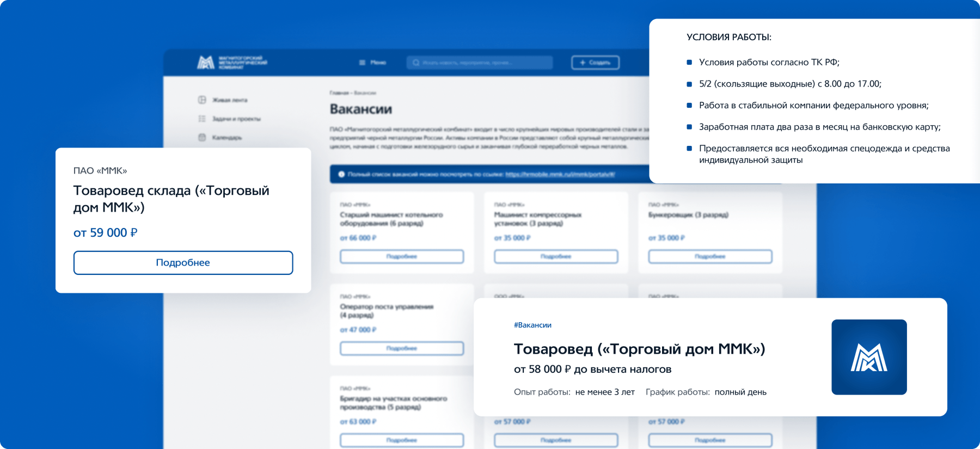The width and height of the screenshot is (980, 449).
Task: Click the от 63 000 ₽ salary
Action: (x=358, y=422)
